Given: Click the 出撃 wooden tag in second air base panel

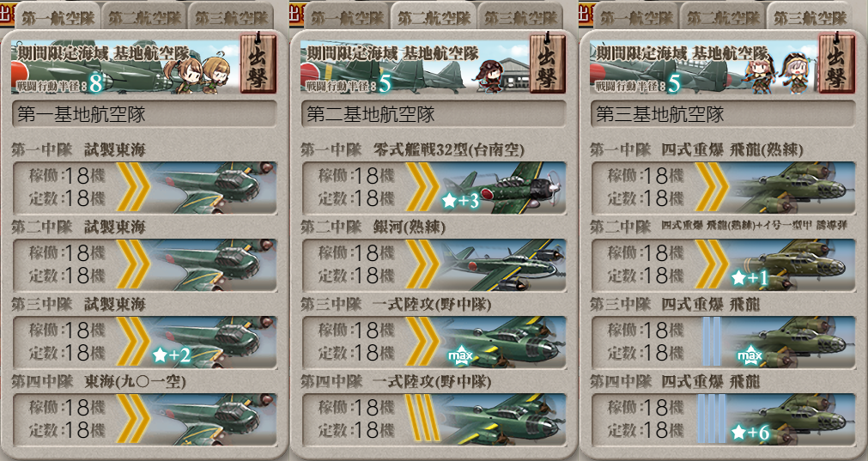Looking at the screenshot, I should tap(547, 64).
